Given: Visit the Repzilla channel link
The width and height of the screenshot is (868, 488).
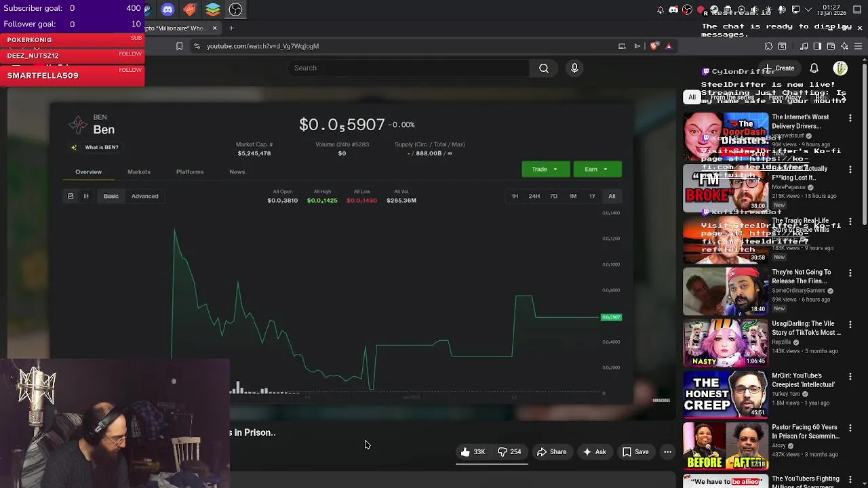Looking at the screenshot, I should 781,342.
